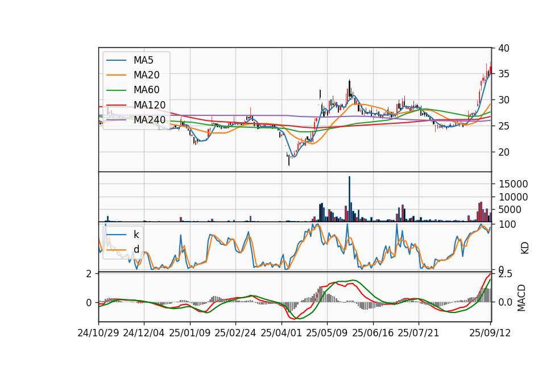Click the MACD right axis value 2.5

(x=505, y=274)
